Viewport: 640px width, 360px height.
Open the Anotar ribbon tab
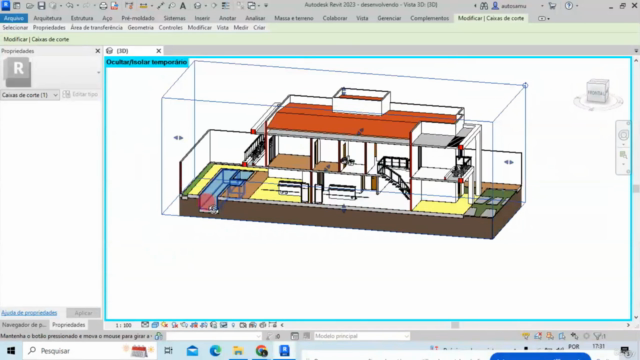pos(227,18)
